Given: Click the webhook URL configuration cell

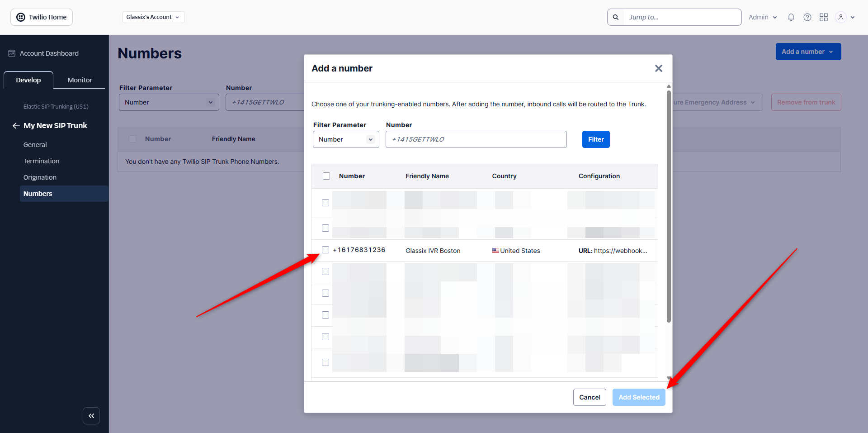Looking at the screenshot, I should click(613, 251).
